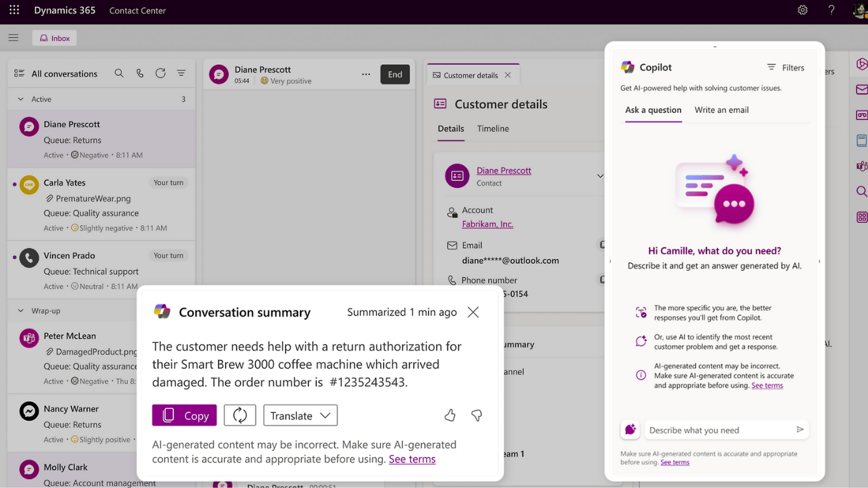The height and width of the screenshot is (488, 868).
Task: Open See terms link in Copilot tips
Action: tap(767, 385)
